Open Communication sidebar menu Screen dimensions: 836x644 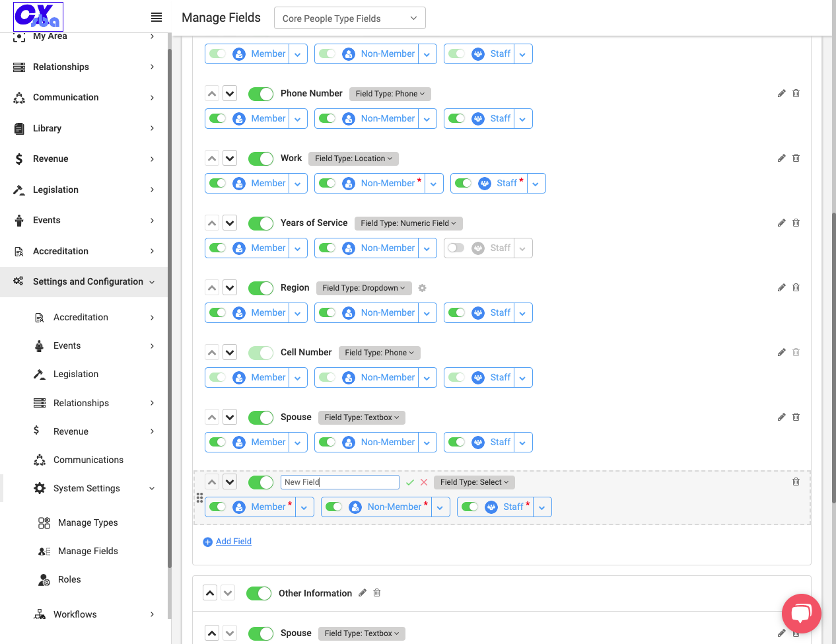click(84, 97)
